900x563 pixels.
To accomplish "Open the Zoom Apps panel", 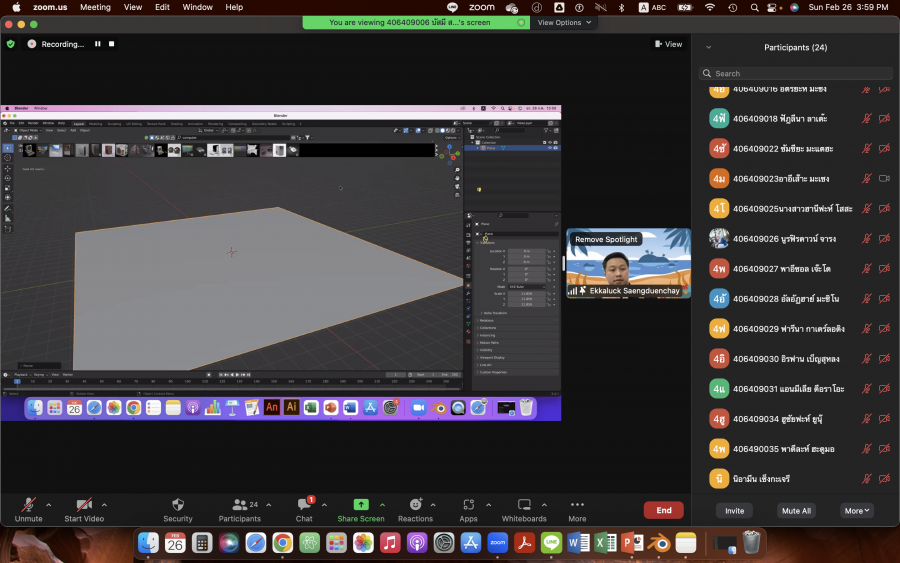I will point(468,506).
